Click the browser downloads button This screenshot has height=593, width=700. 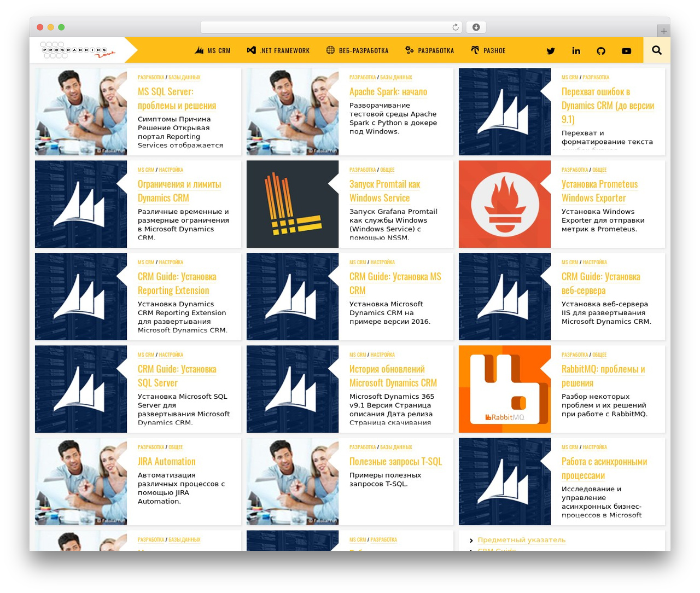(476, 27)
